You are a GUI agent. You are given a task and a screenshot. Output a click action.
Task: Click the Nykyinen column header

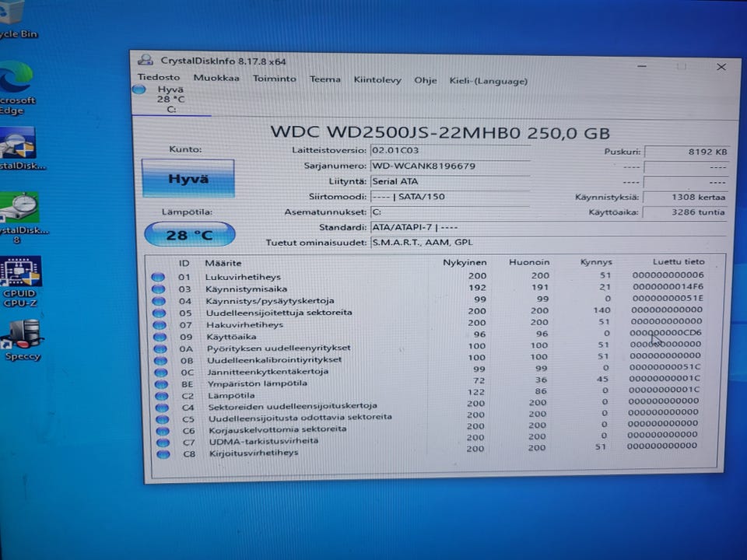tap(465, 262)
